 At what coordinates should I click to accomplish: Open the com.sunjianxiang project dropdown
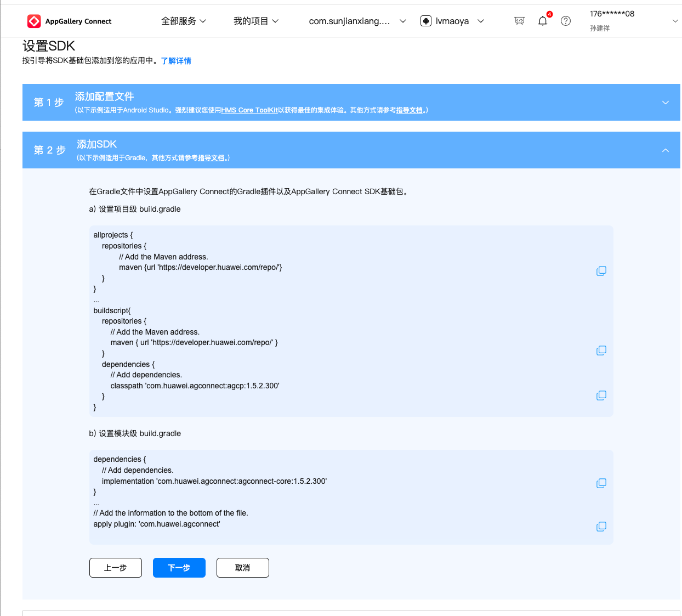pos(357,21)
